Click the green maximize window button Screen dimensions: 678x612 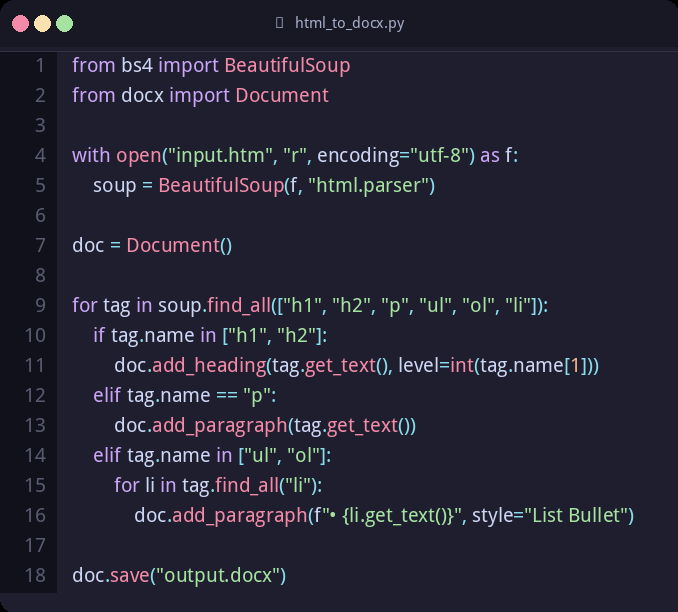point(64,23)
